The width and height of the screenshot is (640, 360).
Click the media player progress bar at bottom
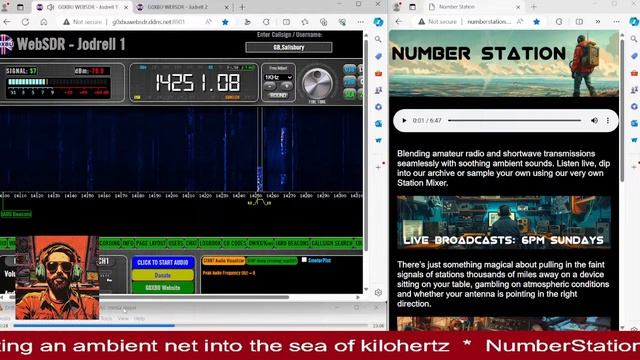(191, 326)
